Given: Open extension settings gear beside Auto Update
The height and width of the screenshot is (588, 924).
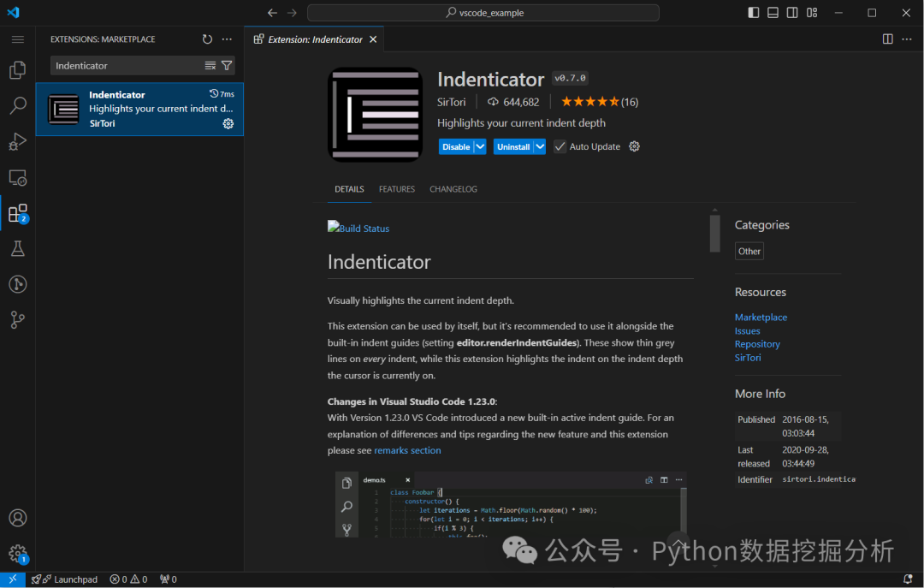Looking at the screenshot, I should tap(634, 146).
